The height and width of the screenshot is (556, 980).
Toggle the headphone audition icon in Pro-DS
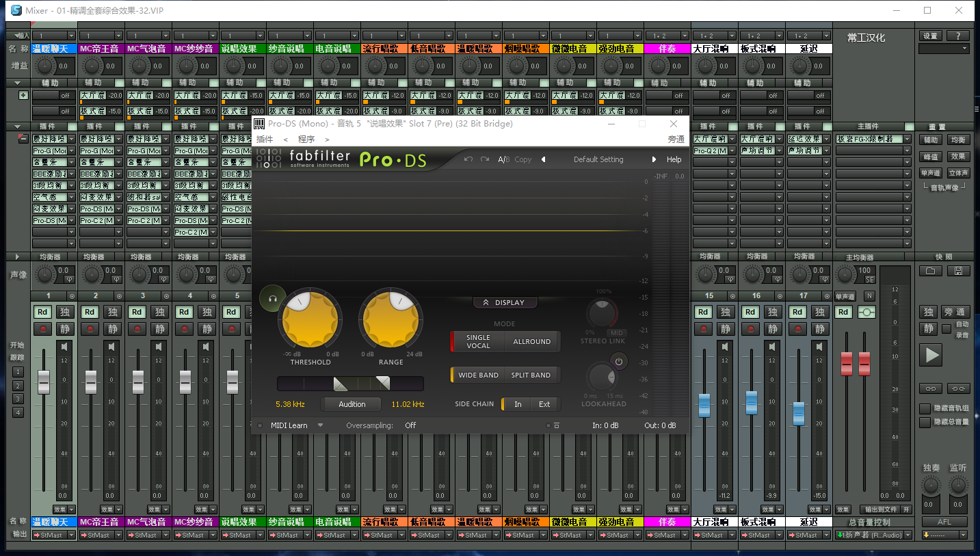[272, 297]
